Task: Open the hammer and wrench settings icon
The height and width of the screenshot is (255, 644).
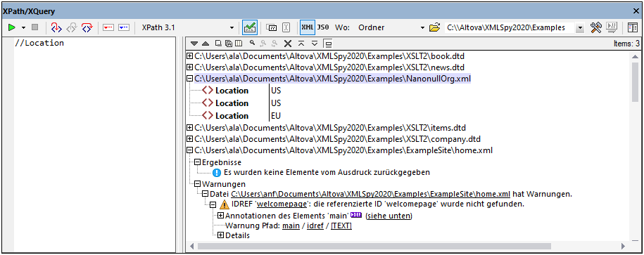Action: 595,27
